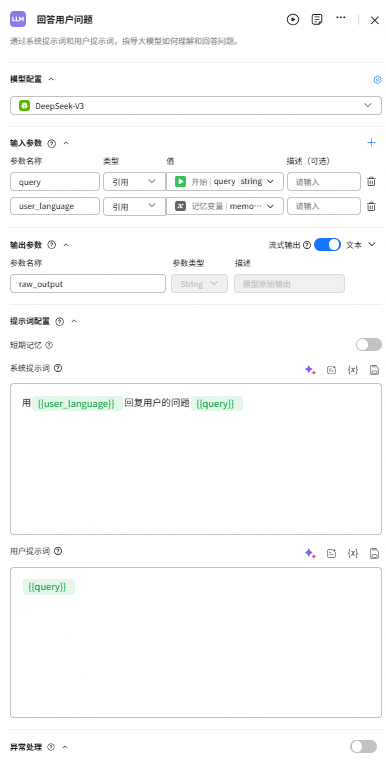Delete the user_language parameter row
The width and height of the screenshot is (386, 760).
coord(371,206)
